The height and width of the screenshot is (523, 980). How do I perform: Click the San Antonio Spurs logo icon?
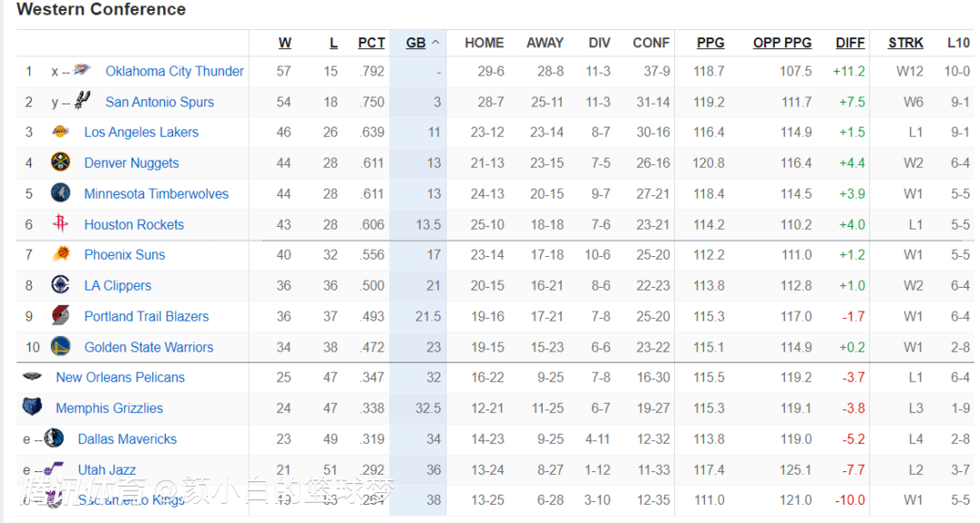point(83,101)
